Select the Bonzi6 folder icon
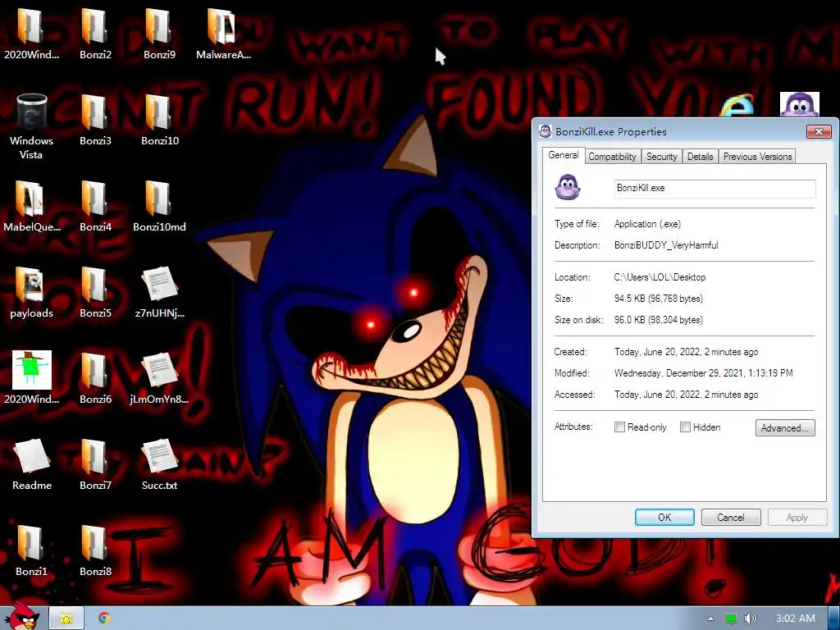 point(95,371)
